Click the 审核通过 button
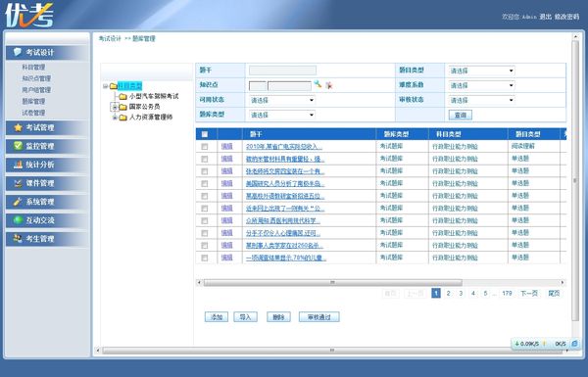 319,317
